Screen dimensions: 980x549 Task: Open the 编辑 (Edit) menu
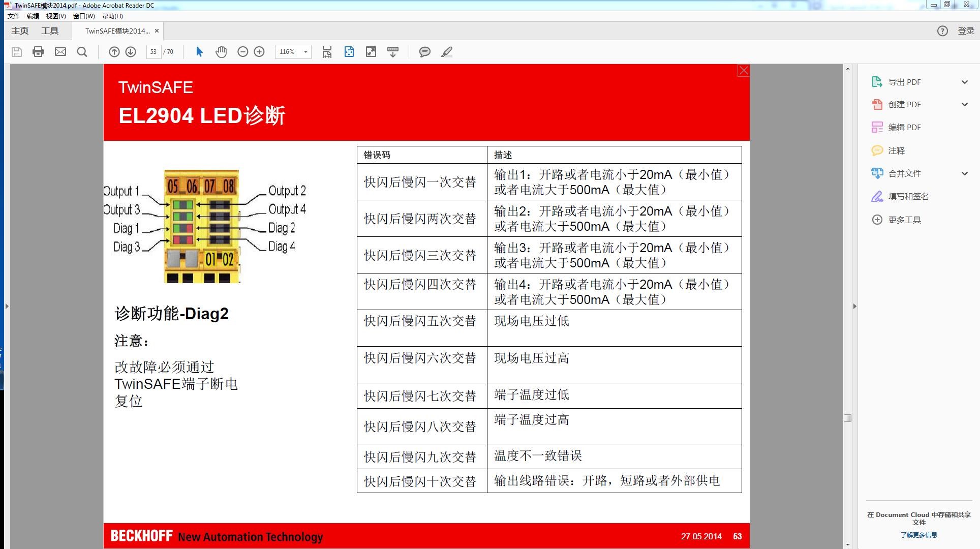pos(33,16)
